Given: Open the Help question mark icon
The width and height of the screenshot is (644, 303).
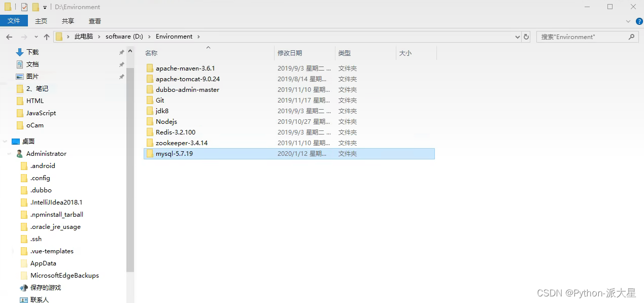Looking at the screenshot, I should [x=639, y=21].
